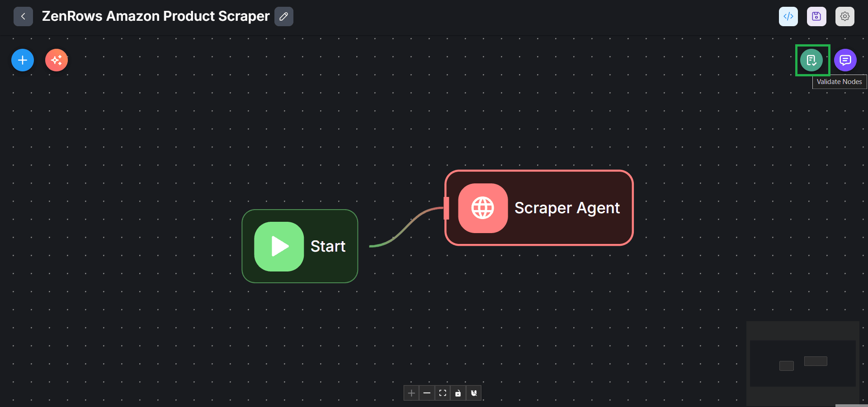
Task: Edit workflow name with the pencil icon
Action: coord(284,17)
